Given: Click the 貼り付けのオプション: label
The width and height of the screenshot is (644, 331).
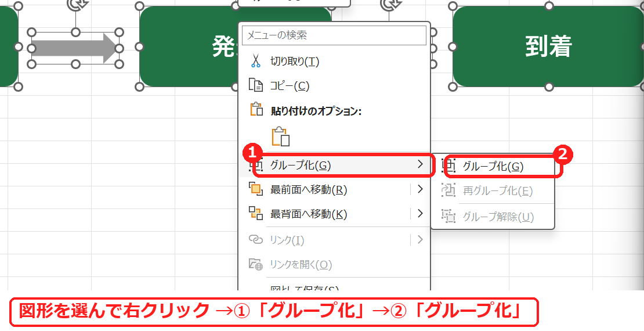Looking at the screenshot, I should (x=316, y=111).
